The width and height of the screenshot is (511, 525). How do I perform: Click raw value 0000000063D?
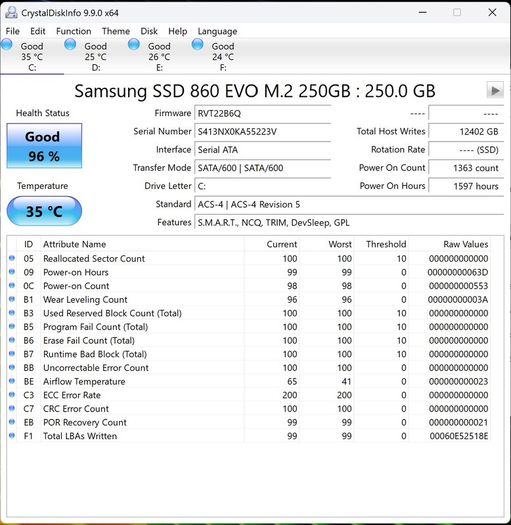click(x=458, y=272)
